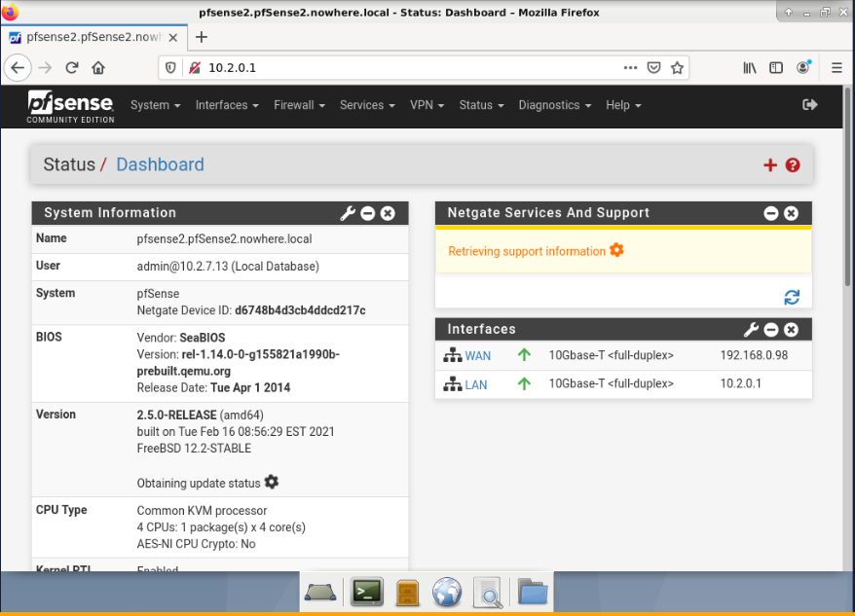The height and width of the screenshot is (616, 855).
Task: Save page to Pocket
Action: pos(653,67)
